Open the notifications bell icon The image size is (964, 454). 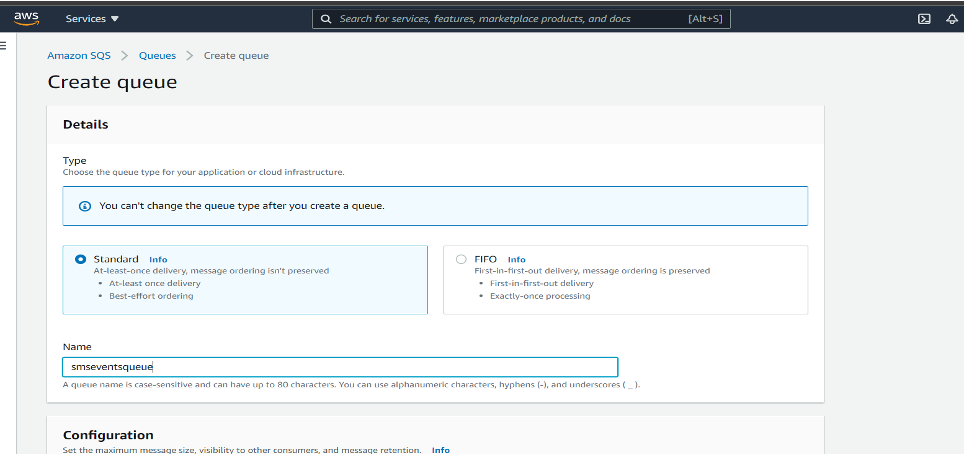click(952, 19)
